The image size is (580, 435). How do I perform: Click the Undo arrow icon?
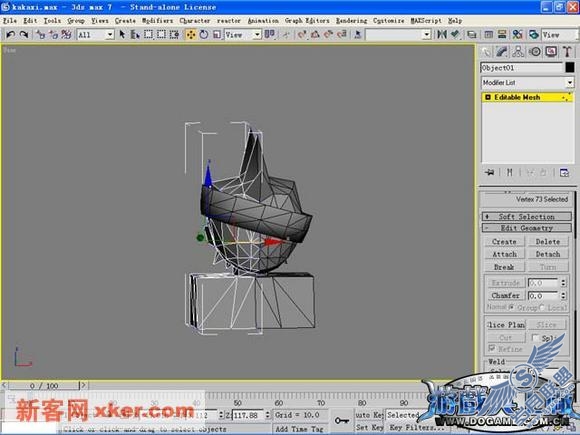(x=10, y=34)
